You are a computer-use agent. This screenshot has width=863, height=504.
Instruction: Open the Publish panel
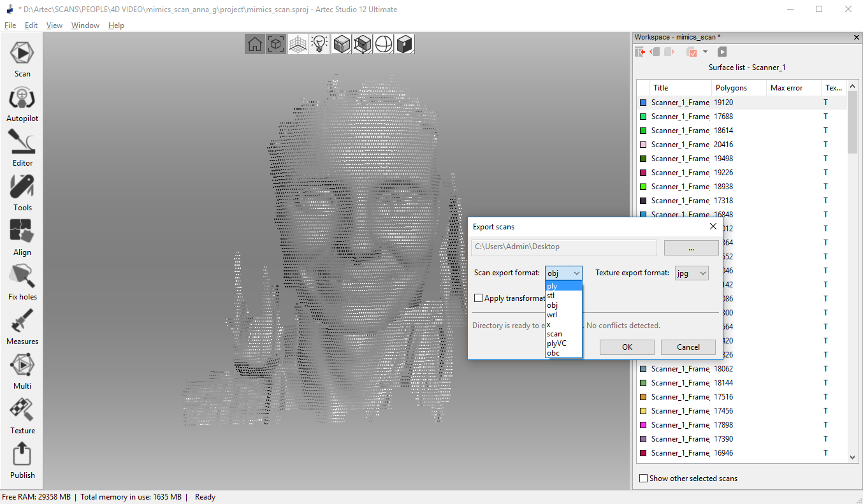coord(22,461)
